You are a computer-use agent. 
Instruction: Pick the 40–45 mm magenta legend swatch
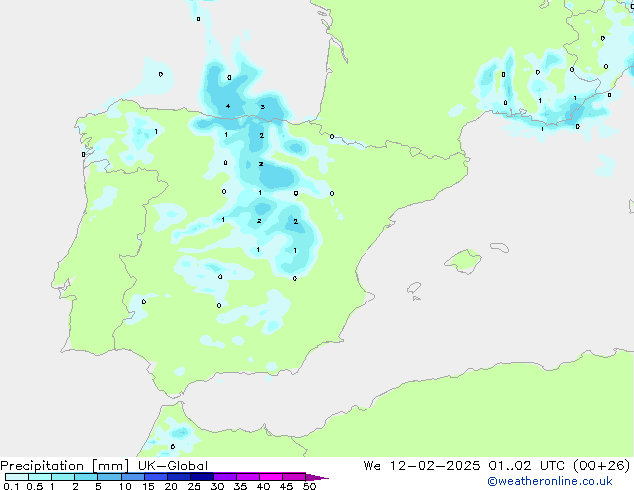click(271, 477)
